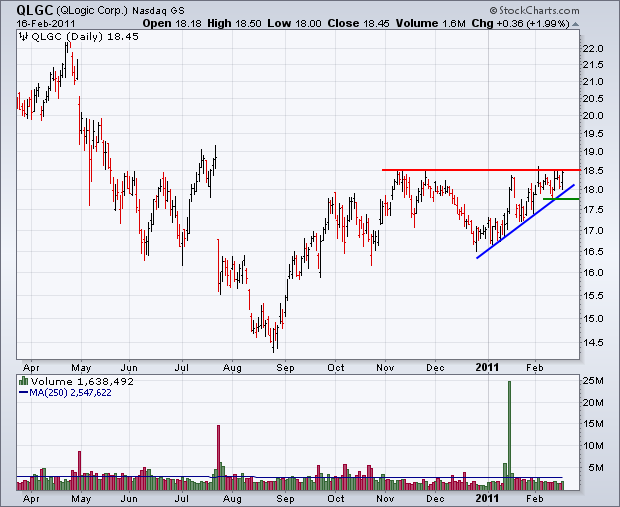Click the small up-triangle icon after Chg
Image resolution: width=620 pixels, height=507 pixels.
coord(575,25)
